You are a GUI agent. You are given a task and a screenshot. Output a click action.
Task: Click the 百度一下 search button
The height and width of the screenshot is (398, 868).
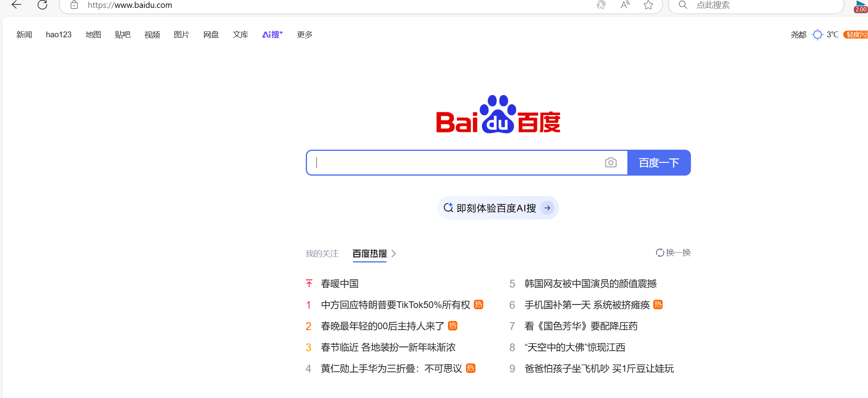pyautogui.click(x=659, y=163)
